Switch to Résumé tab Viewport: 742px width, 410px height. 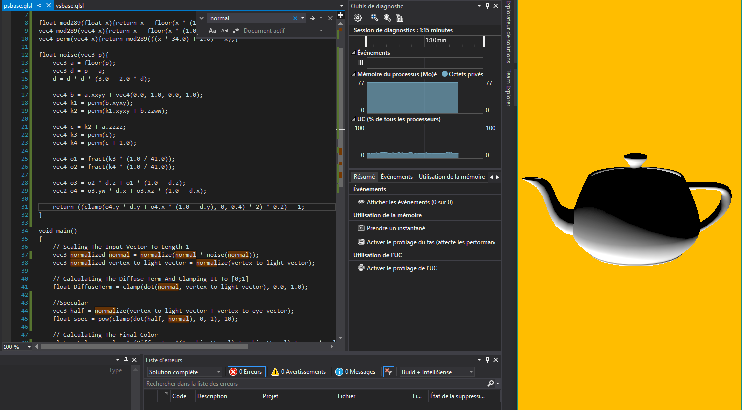click(364, 177)
